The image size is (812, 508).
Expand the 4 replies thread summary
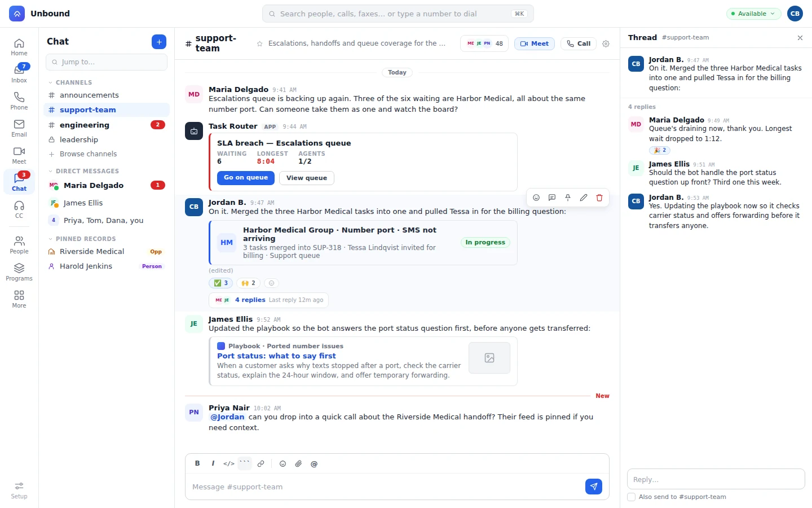[x=268, y=300]
